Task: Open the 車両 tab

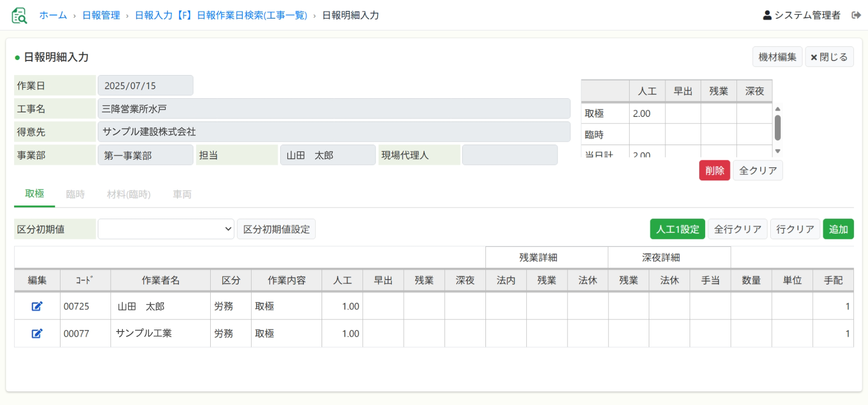Action: 182,194
